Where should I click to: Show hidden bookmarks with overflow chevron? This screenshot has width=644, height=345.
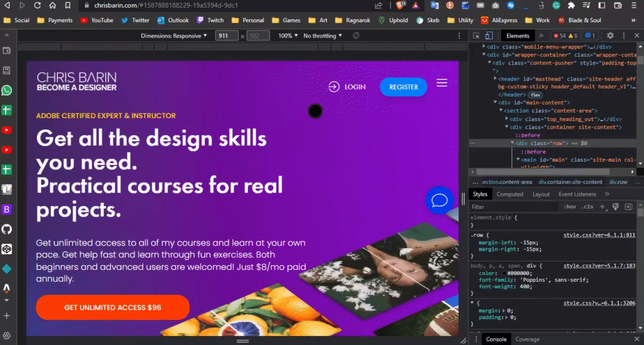(x=633, y=20)
